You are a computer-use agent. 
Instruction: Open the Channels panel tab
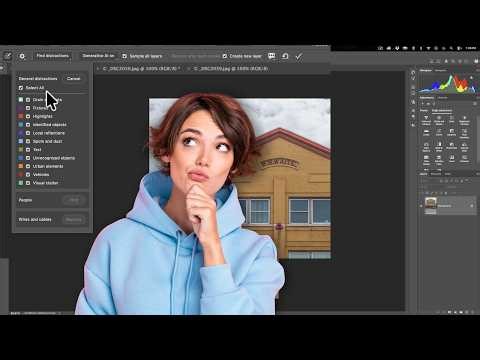(436, 174)
